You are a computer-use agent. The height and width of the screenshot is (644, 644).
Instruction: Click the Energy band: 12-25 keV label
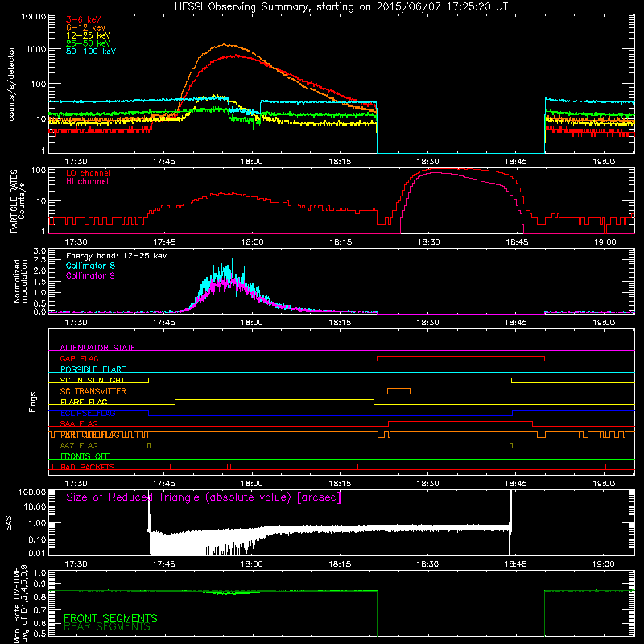coord(117,256)
